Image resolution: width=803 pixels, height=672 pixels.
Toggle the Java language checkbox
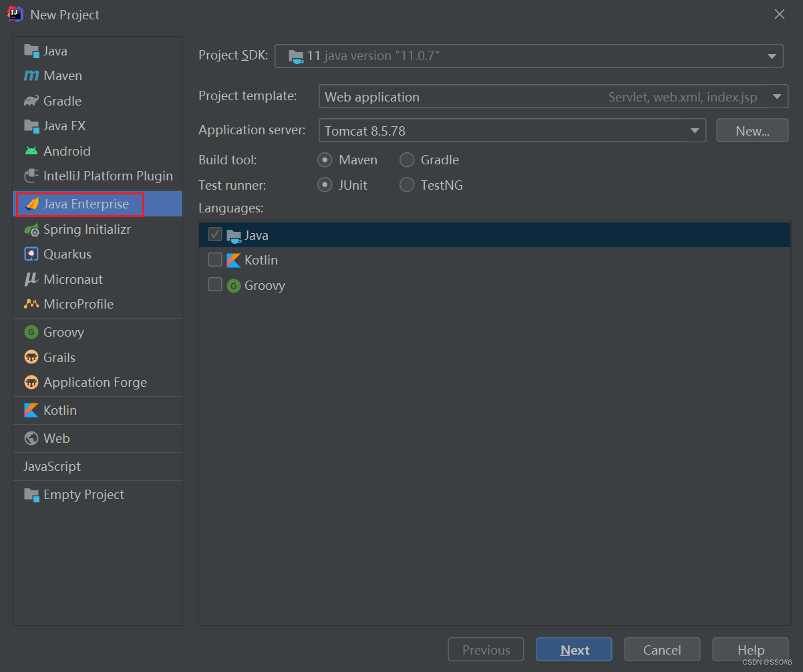(x=215, y=234)
